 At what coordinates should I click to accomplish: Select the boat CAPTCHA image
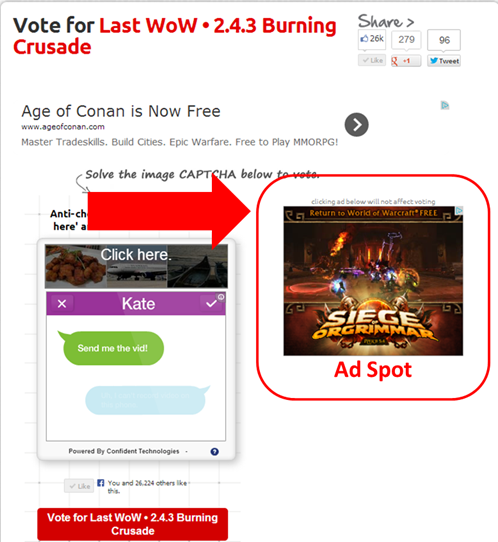[x=197, y=266]
